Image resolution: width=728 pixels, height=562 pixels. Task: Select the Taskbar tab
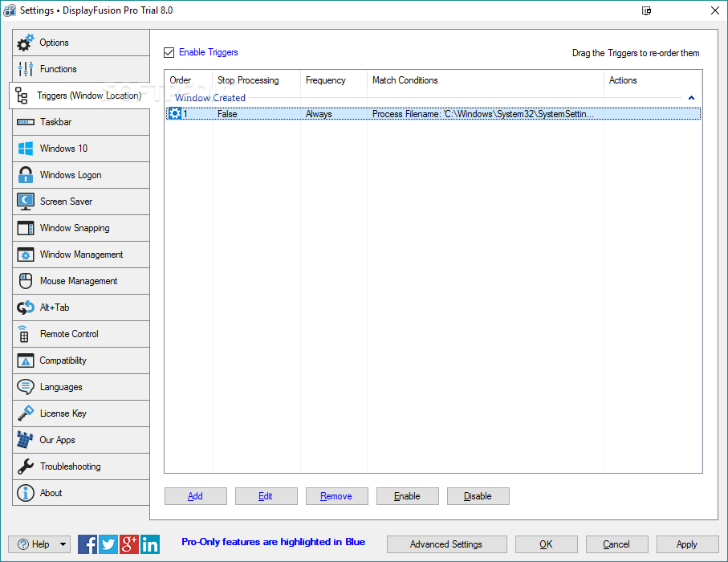tap(81, 122)
